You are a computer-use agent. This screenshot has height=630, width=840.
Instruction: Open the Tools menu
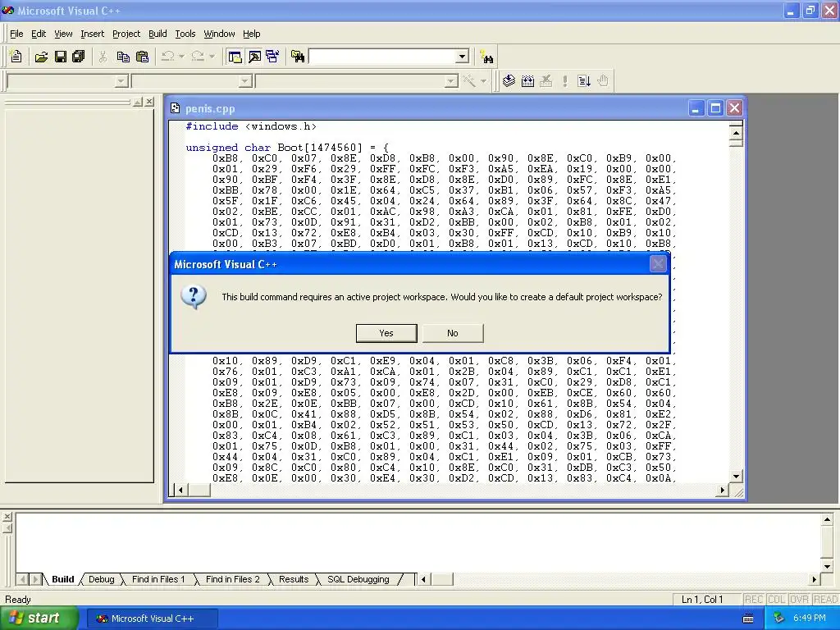(x=185, y=34)
